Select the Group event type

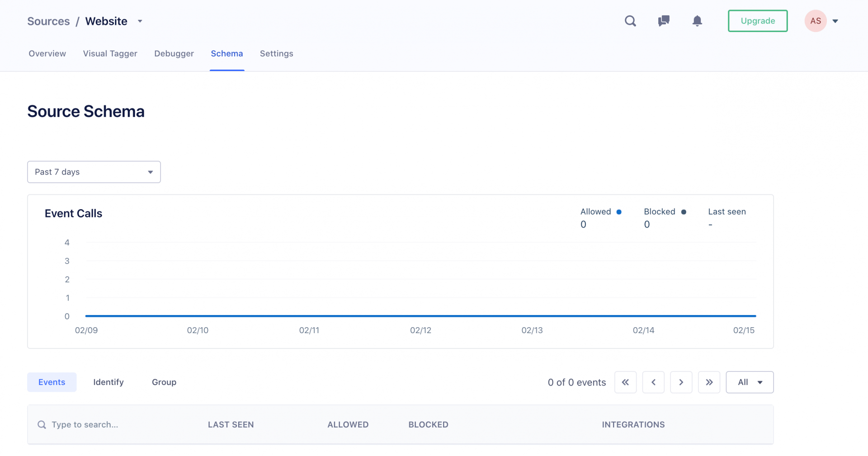[x=164, y=382]
